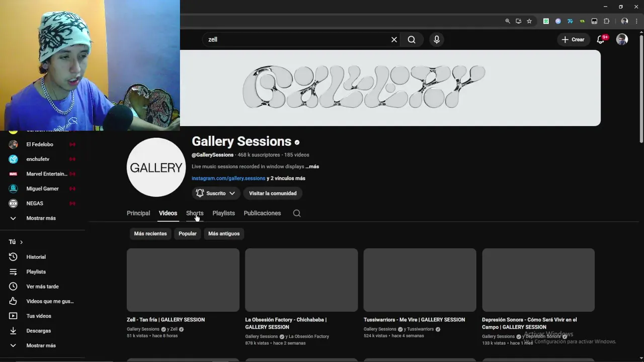
Task: Expand the channel description with ...más
Action: point(312,166)
